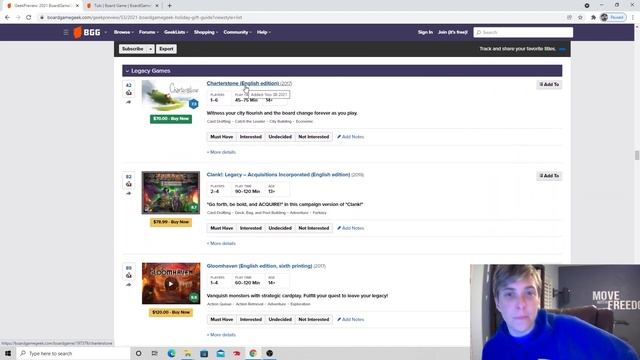Open the BGG hamburger menu icon
The height and width of the screenshot is (360, 640).
[x=66, y=32]
